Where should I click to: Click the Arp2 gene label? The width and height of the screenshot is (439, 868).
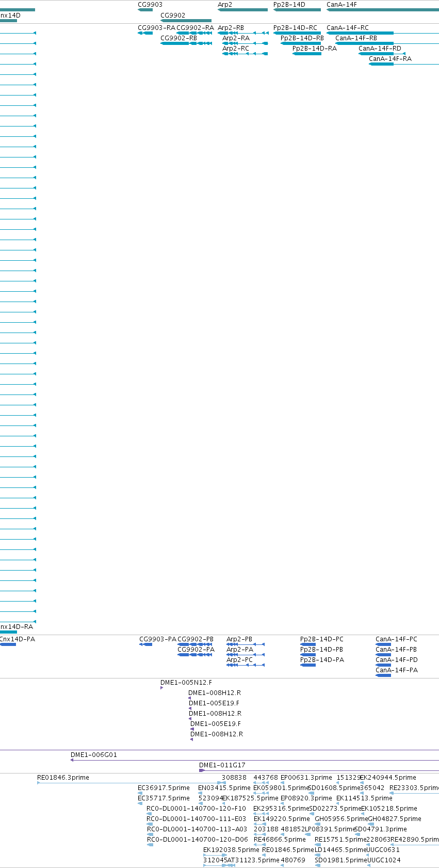click(225, 5)
